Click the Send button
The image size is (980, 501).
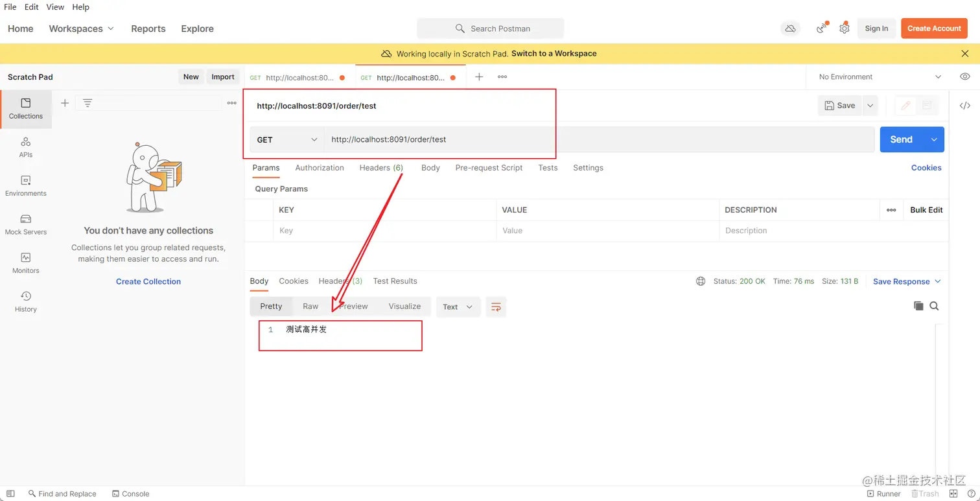tap(902, 139)
